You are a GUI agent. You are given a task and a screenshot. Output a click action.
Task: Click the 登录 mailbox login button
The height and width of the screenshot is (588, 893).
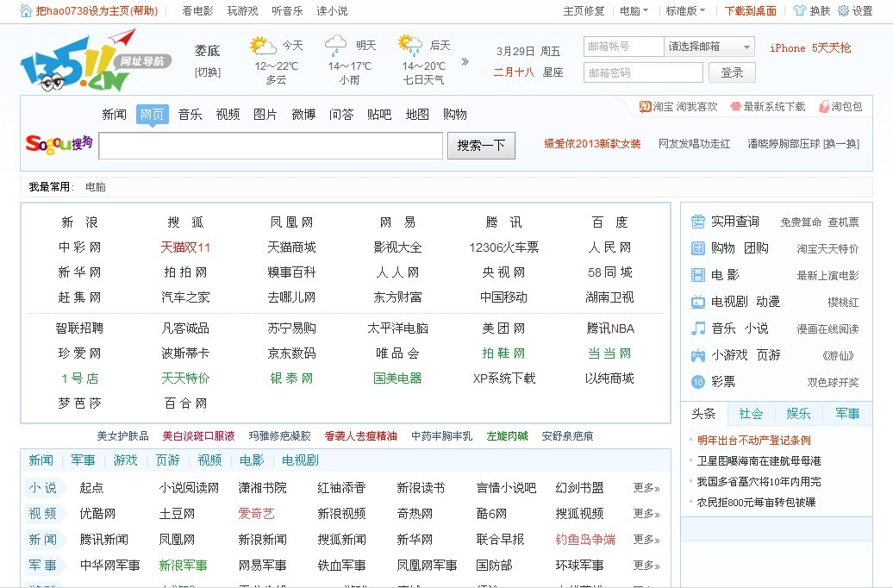coord(732,72)
